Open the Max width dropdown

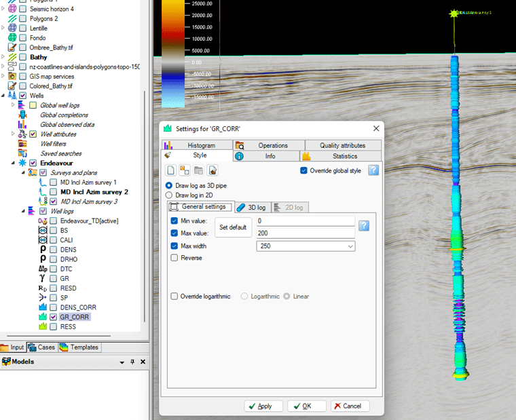point(350,246)
